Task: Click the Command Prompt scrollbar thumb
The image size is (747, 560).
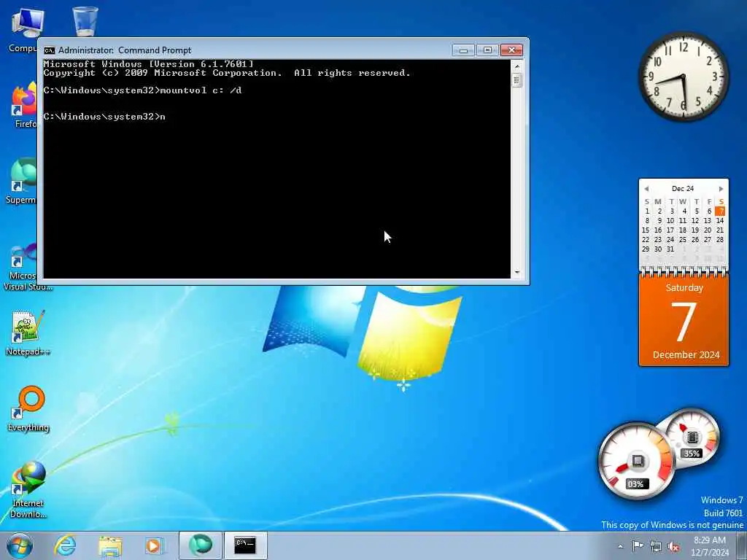Action: (517, 80)
